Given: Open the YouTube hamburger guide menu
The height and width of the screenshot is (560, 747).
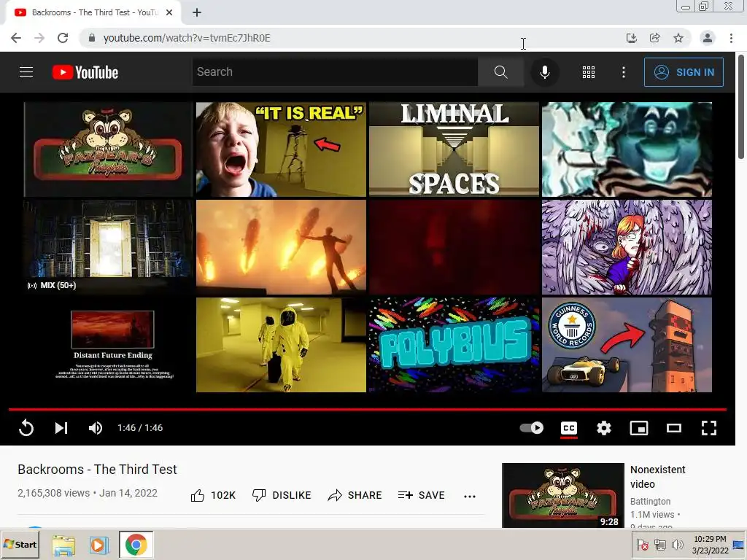Looking at the screenshot, I should click(x=26, y=72).
